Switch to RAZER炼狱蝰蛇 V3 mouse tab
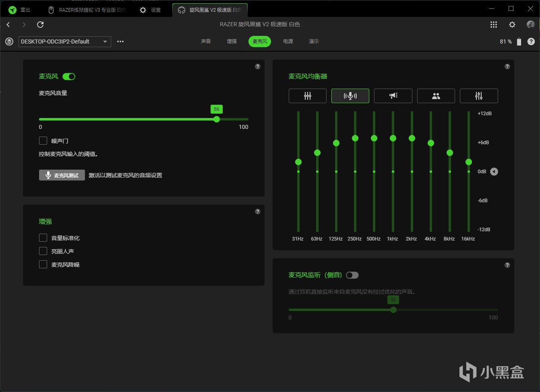The height and width of the screenshot is (392, 540). coord(87,10)
